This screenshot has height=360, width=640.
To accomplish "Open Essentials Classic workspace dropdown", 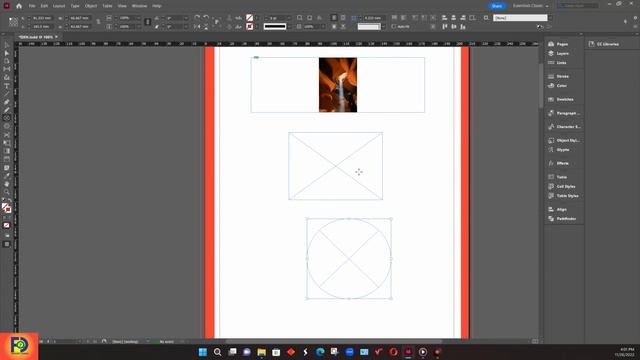I will pos(531,6).
